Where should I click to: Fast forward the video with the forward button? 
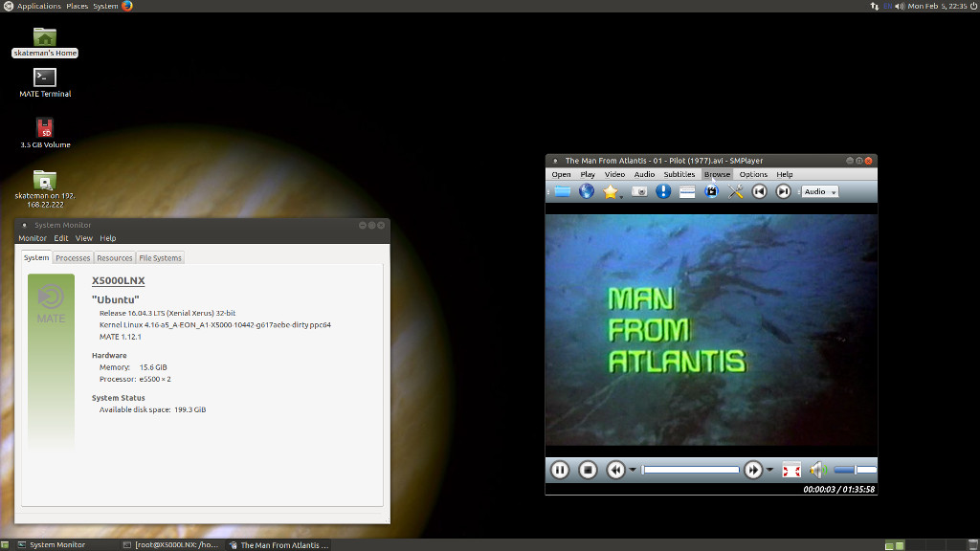coord(753,470)
